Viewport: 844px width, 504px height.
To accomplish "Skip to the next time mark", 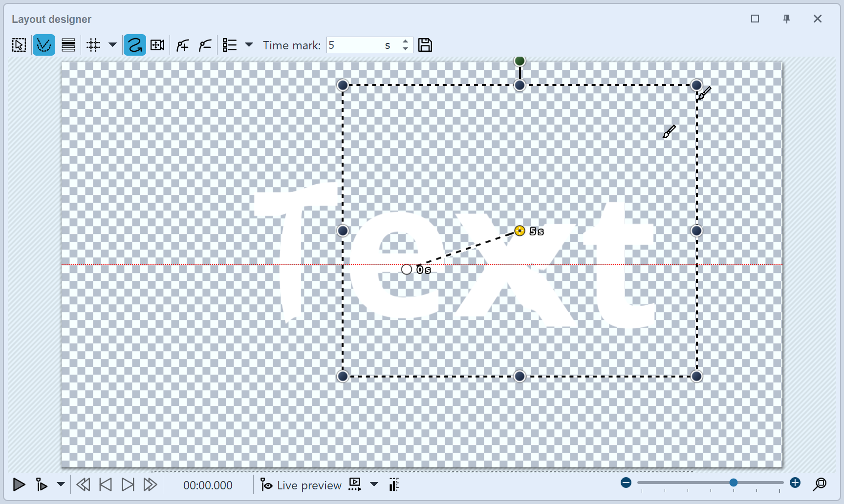I will pos(128,484).
